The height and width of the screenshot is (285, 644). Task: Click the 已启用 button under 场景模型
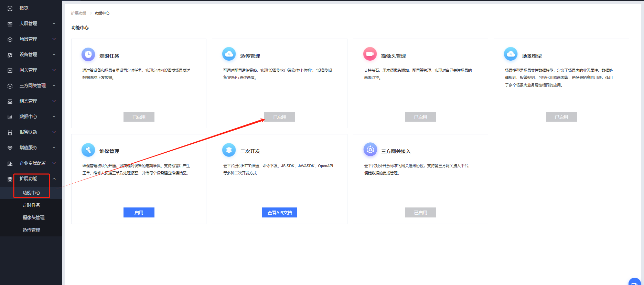561,117
